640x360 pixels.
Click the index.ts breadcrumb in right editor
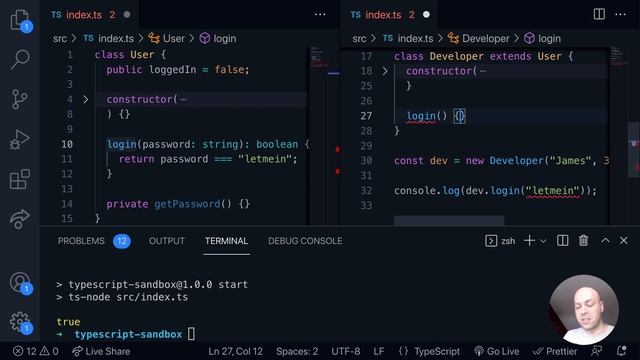(408, 38)
